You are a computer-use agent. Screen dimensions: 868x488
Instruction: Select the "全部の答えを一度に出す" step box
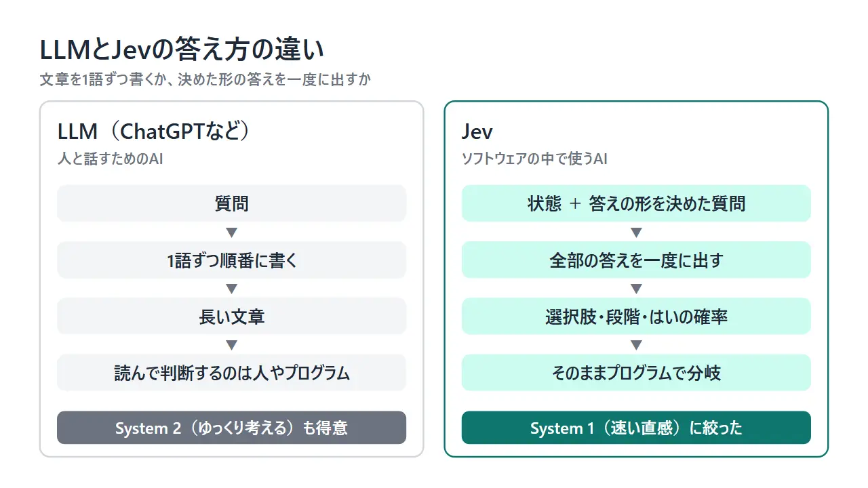point(636,260)
